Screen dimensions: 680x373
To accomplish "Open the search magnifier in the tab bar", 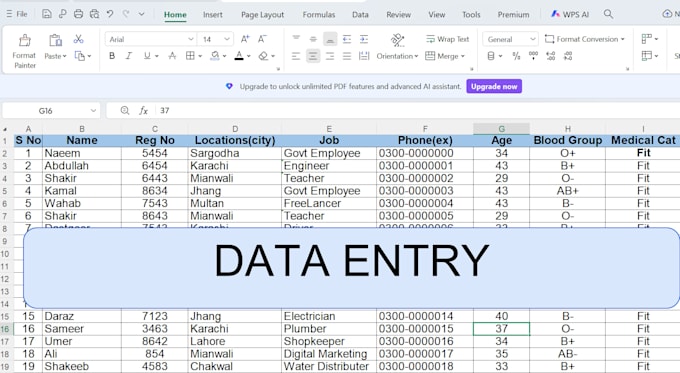I will click(x=608, y=14).
